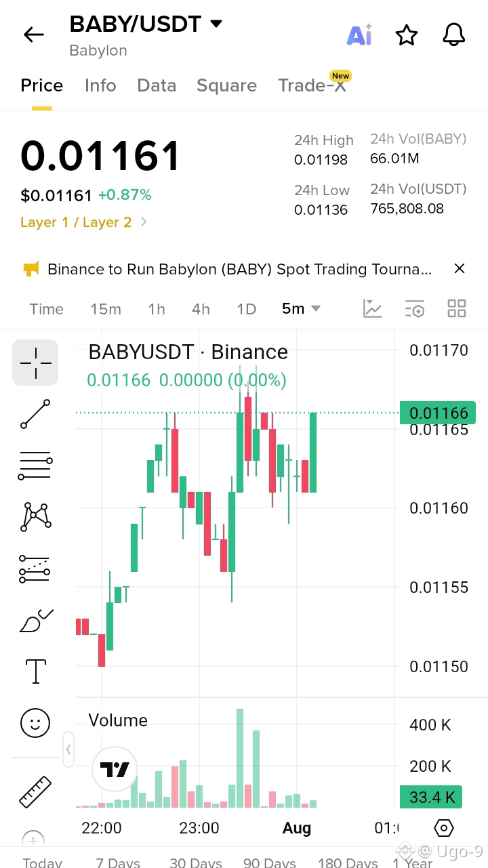Select the Time chart interval
Viewport: 488px width, 868px height.
pyautogui.click(x=46, y=309)
